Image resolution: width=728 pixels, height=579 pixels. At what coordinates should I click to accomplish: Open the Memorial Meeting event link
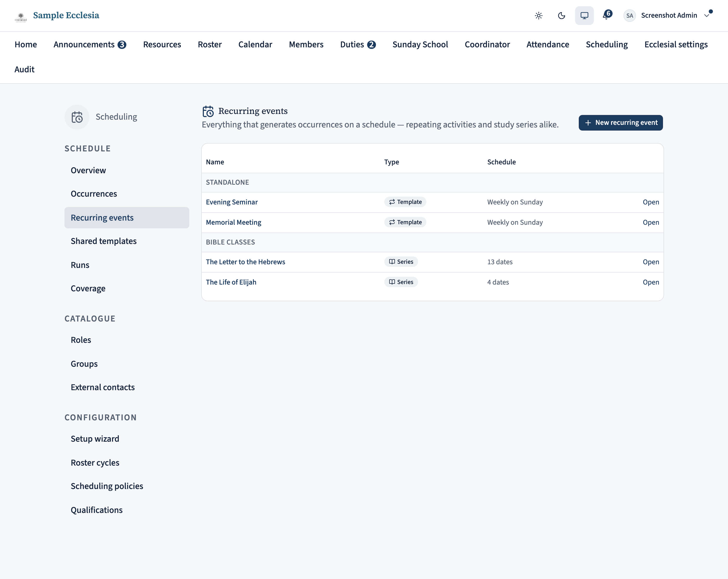pyautogui.click(x=233, y=222)
